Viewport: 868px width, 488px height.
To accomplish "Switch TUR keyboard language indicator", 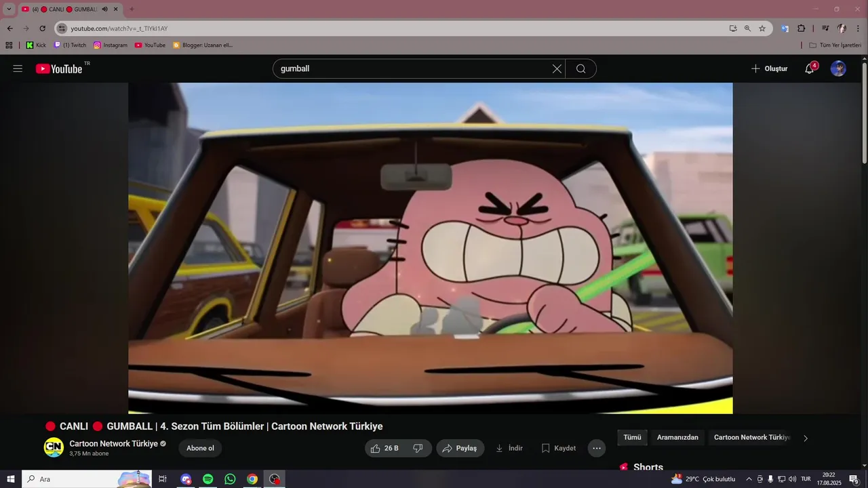I will (806, 479).
